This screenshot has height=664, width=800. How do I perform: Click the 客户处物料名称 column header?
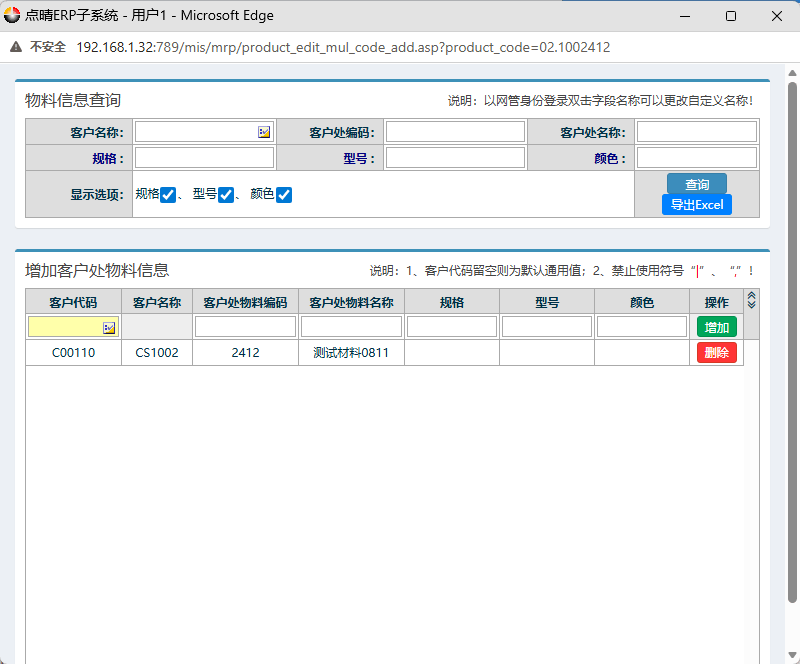(x=352, y=302)
